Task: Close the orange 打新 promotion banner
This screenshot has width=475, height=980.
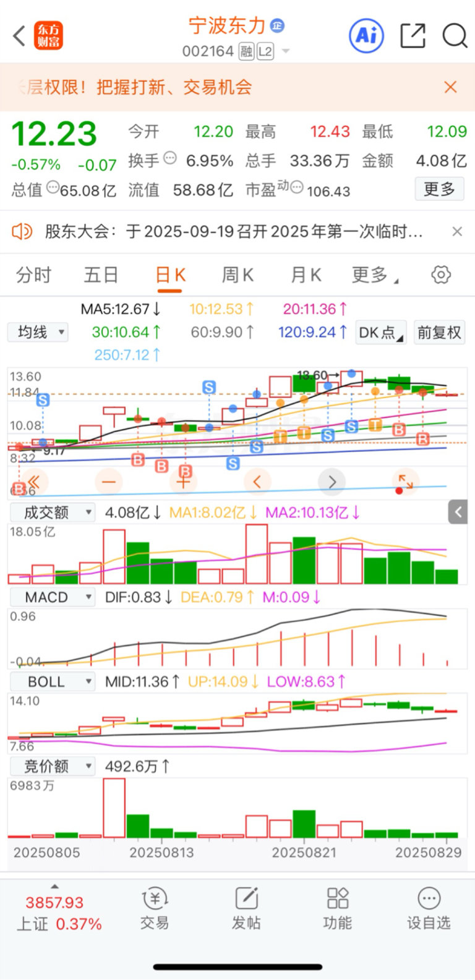Action: [451, 87]
